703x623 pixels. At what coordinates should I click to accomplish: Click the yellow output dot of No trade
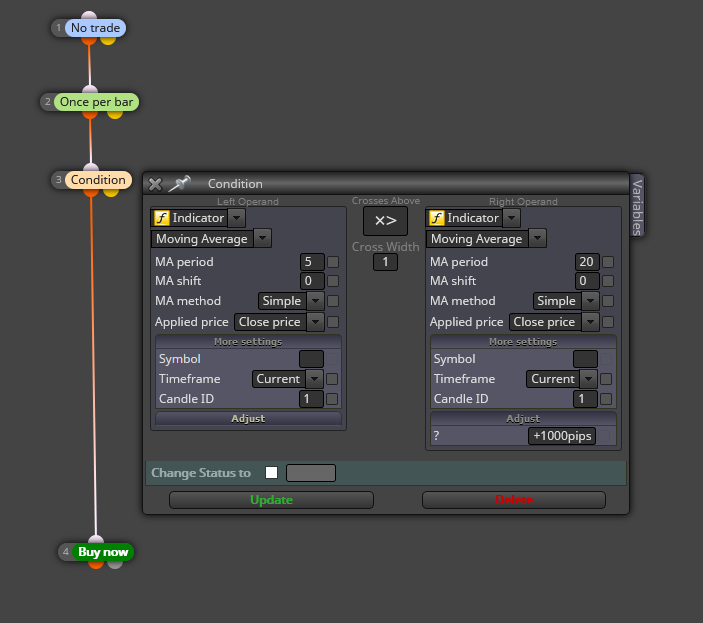point(108,40)
